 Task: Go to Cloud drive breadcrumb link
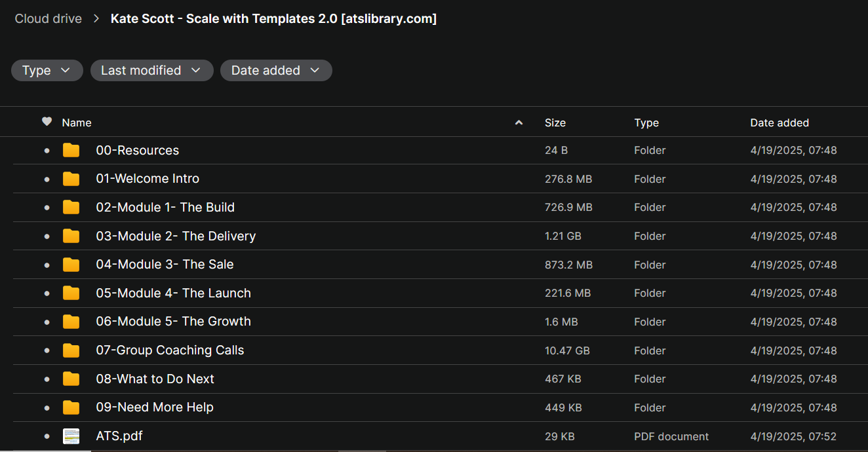coord(49,19)
